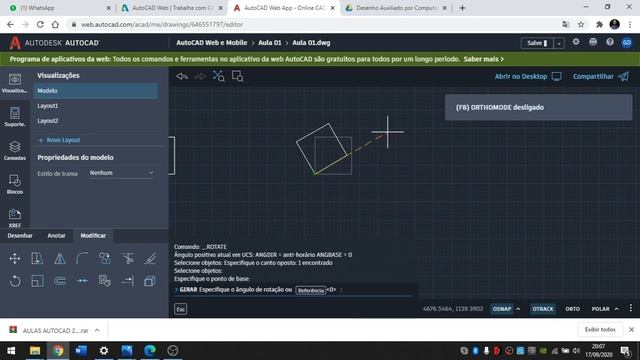Click the Referência command option

[x=311, y=290]
